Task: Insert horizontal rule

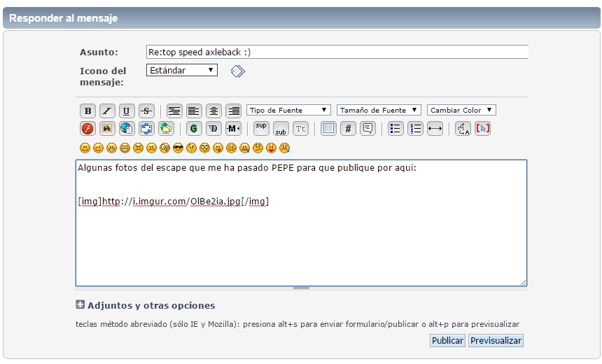Action: click(435, 129)
